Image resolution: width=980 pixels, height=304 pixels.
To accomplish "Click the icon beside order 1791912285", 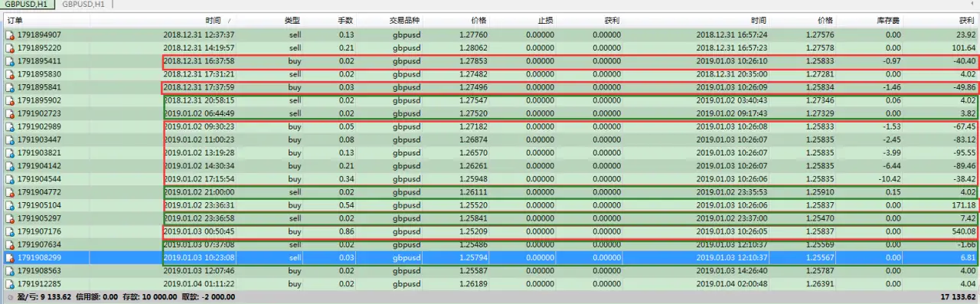I will point(10,283).
